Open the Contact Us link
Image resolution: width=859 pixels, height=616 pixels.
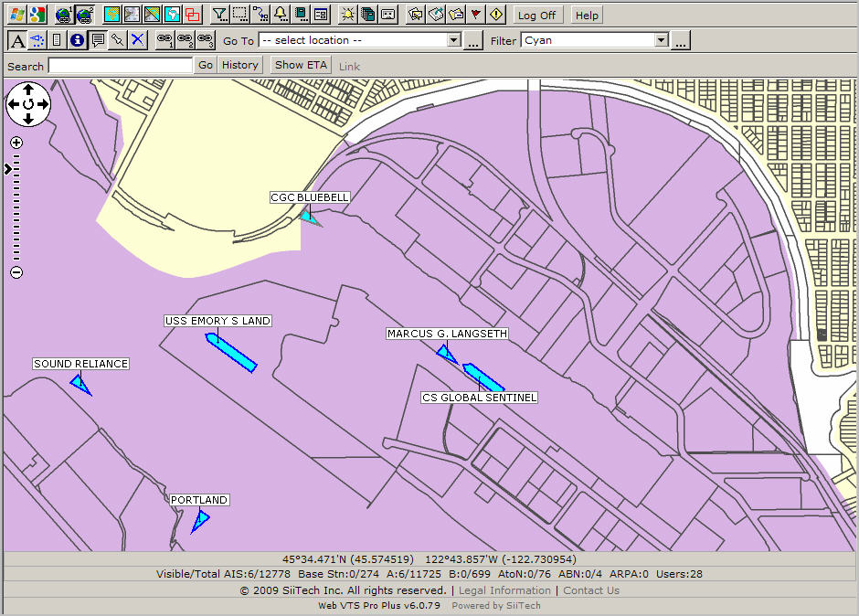(591, 590)
